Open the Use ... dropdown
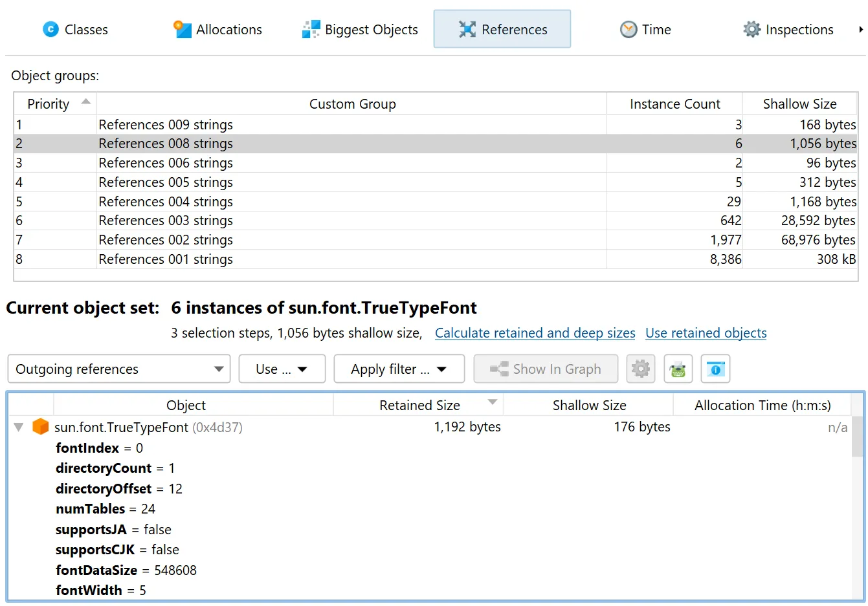The height and width of the screenshot is (606, 868). 282,369
